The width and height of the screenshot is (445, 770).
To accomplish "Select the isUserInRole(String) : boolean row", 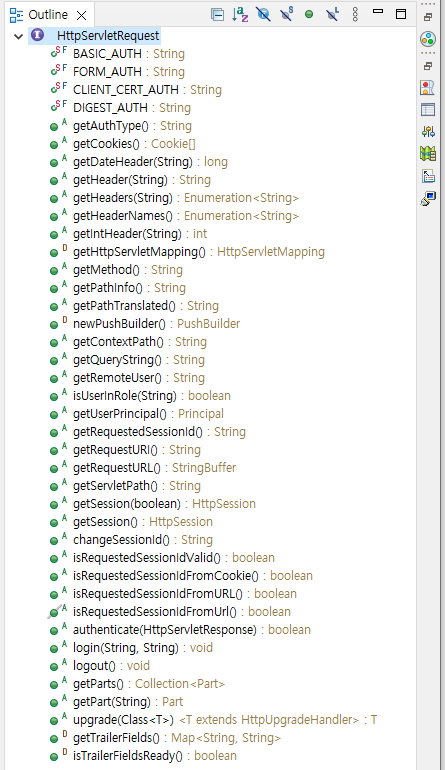I will pyautogui.click(x=140, y=396).
